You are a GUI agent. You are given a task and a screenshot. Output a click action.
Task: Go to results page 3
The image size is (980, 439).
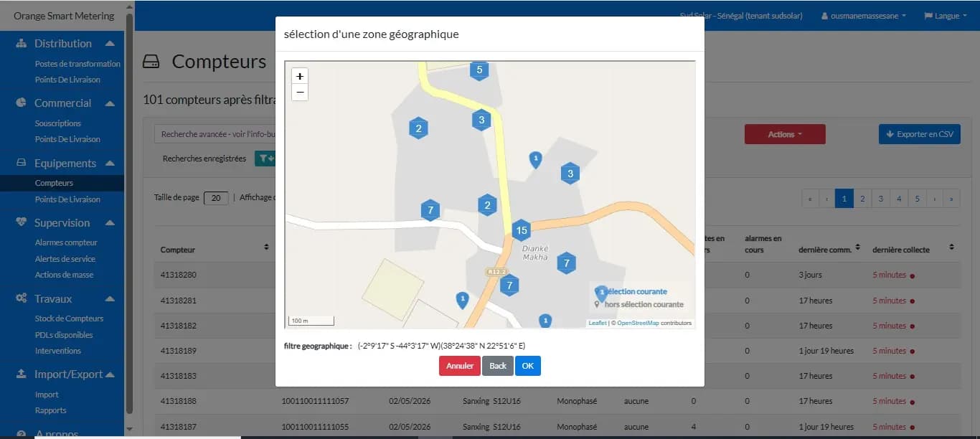[x=881, y=199]
